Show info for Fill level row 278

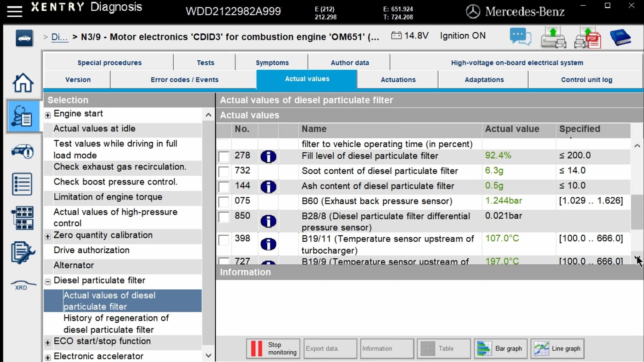268,156
